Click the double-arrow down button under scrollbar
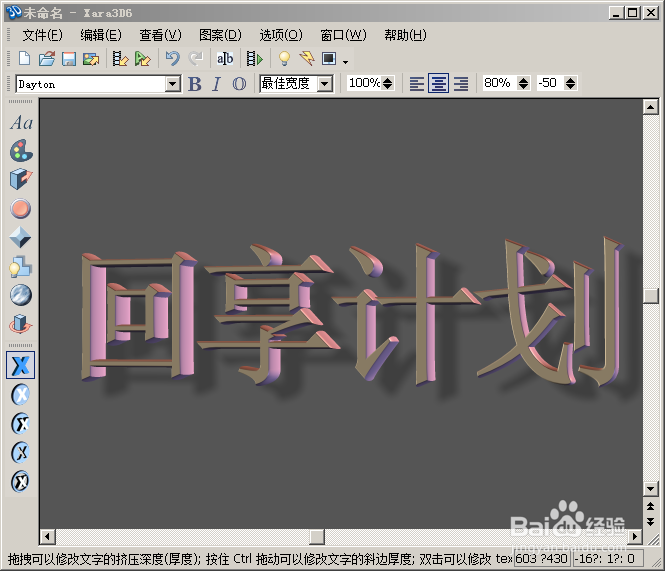The height and width of the screenshot is (571, 665). [650, 521]
